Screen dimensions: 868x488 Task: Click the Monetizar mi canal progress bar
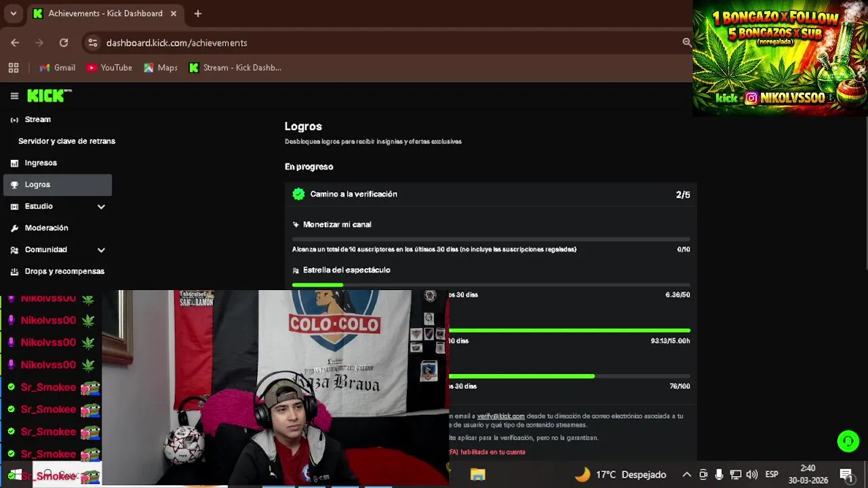coord(491,239)
